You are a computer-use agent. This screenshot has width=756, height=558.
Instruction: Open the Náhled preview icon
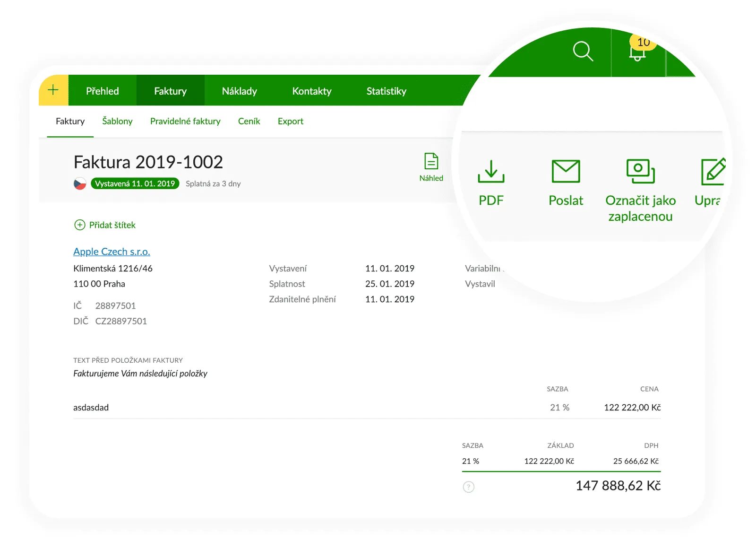tap(431, 162)
